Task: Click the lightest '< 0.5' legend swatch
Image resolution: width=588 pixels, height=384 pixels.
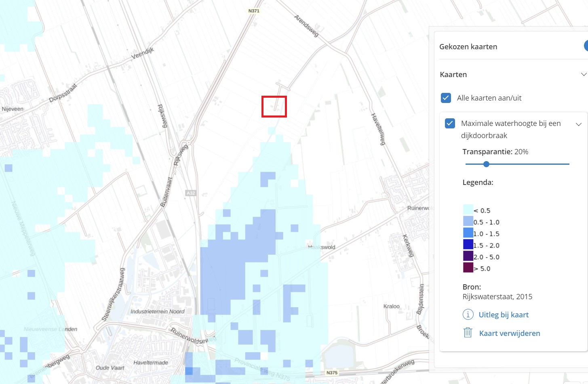Action: pyautogui.click(x=468, y=209)
